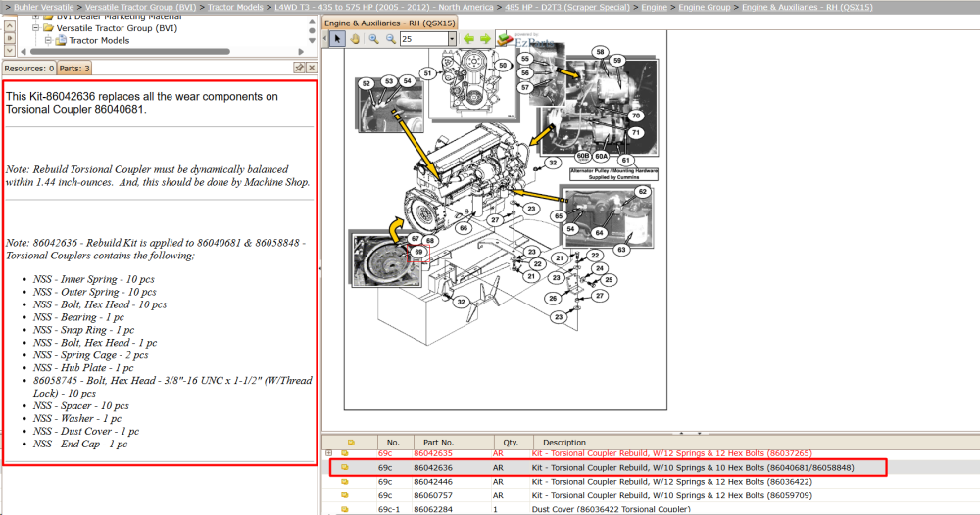Click the up arrow button left of tree
The height and width of the screenshot is (515, 980).
point(10,25)
